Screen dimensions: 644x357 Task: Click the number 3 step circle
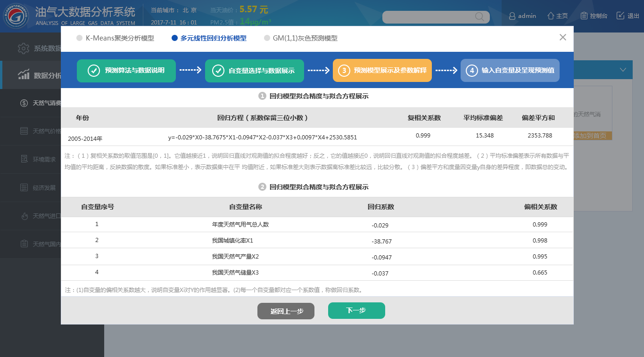[x=344, y=71]
